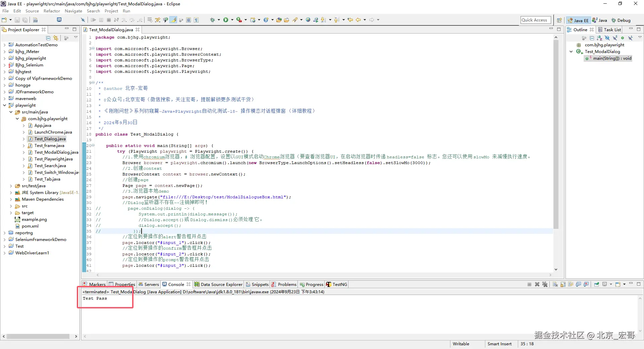Collapse the com.bjhg.playwright package
Image resolution: width=644 pixels, height=349 pixels.
[x=17, y=119]
